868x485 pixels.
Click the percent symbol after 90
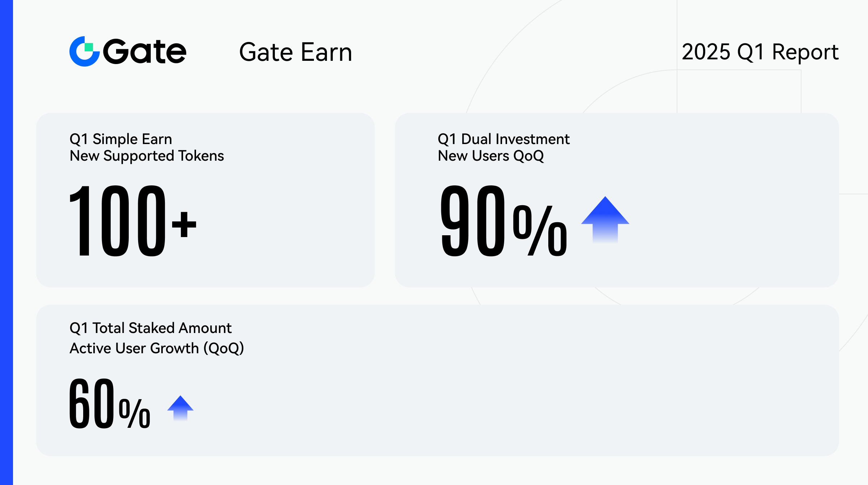(540, 230)
